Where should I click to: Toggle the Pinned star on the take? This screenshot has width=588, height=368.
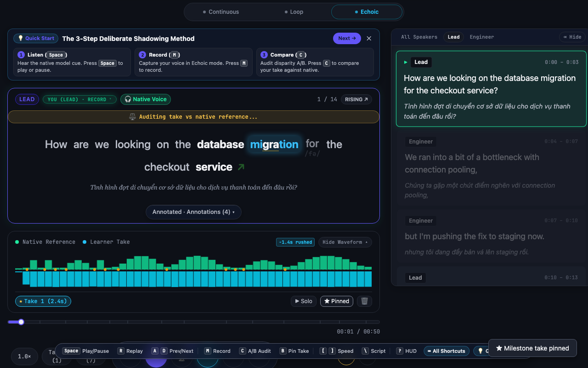point(337,301)
